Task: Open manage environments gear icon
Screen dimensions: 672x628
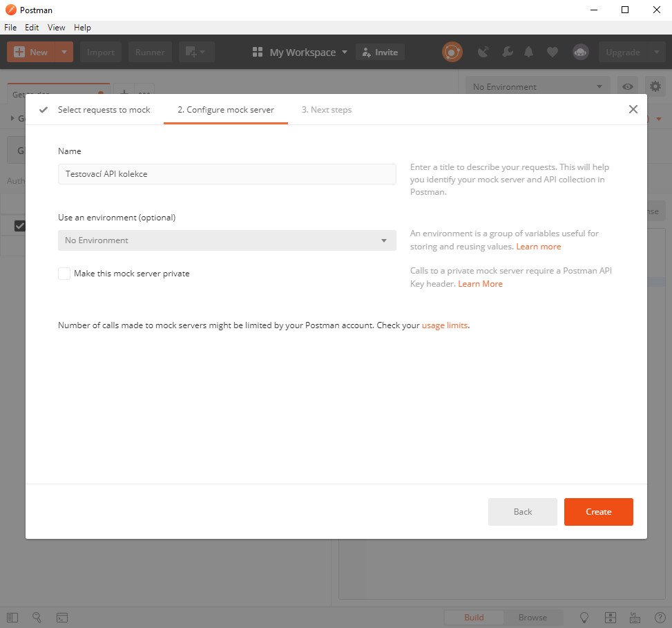Action: 655,86
